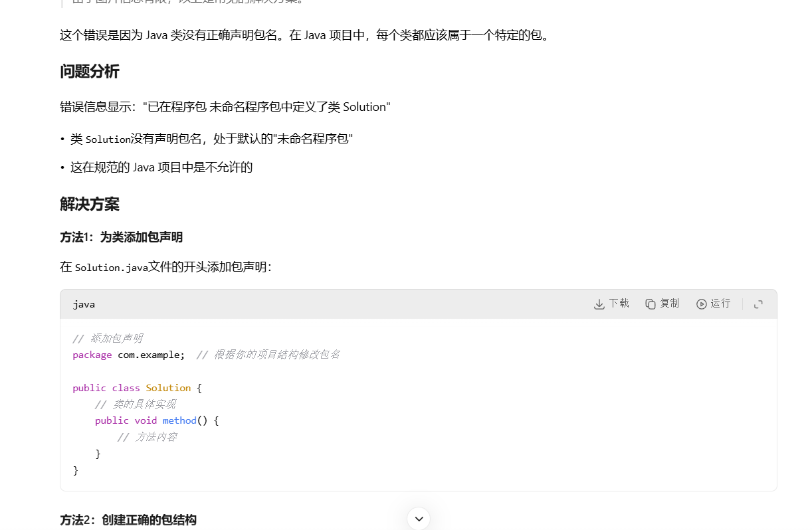The width and height of the screenshot is (812, 530).
Task: Click the downward disclosure arrow at page bottom
Action: (418, 518)
